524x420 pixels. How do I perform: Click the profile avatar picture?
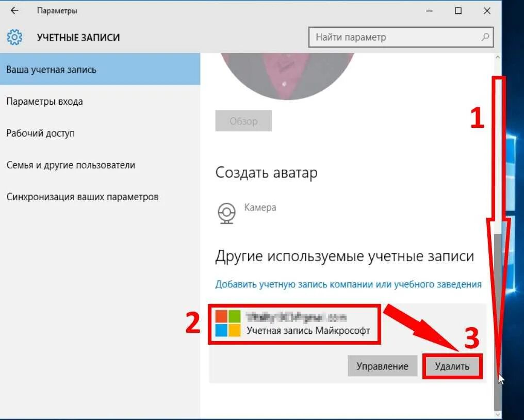click(x=287, y=76)
